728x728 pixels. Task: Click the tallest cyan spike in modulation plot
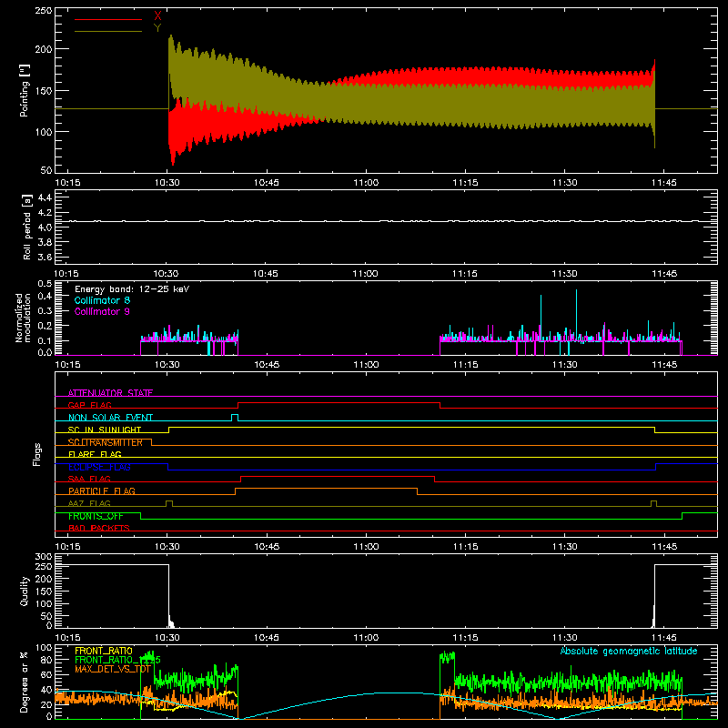click(576, 316)
